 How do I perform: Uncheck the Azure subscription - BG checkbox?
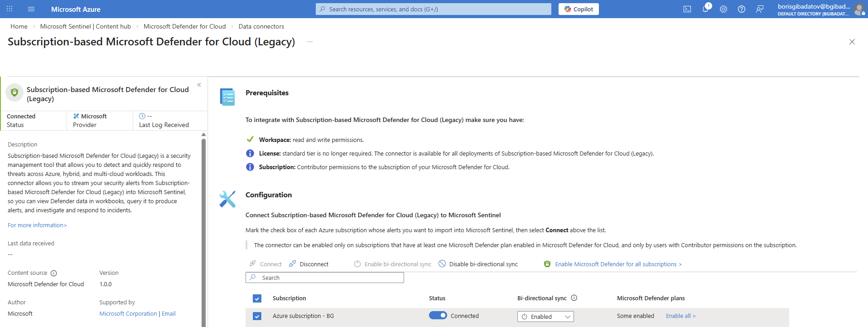click(257, 316)
